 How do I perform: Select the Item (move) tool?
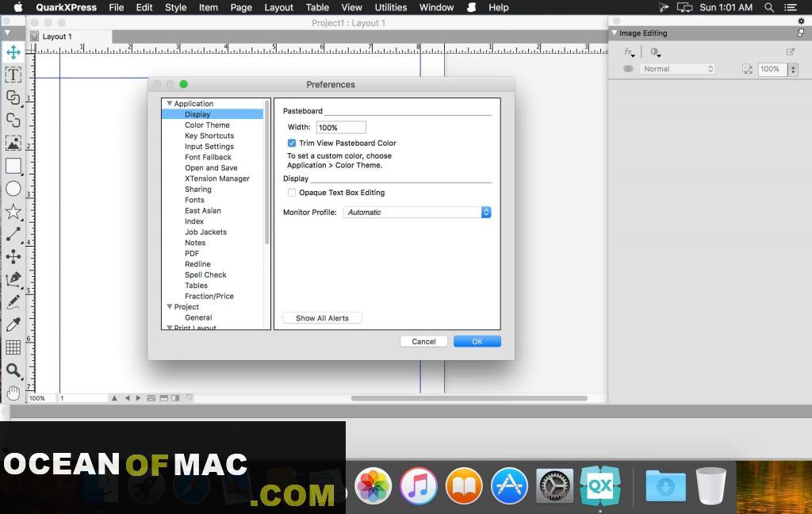[x=13, y=52]
